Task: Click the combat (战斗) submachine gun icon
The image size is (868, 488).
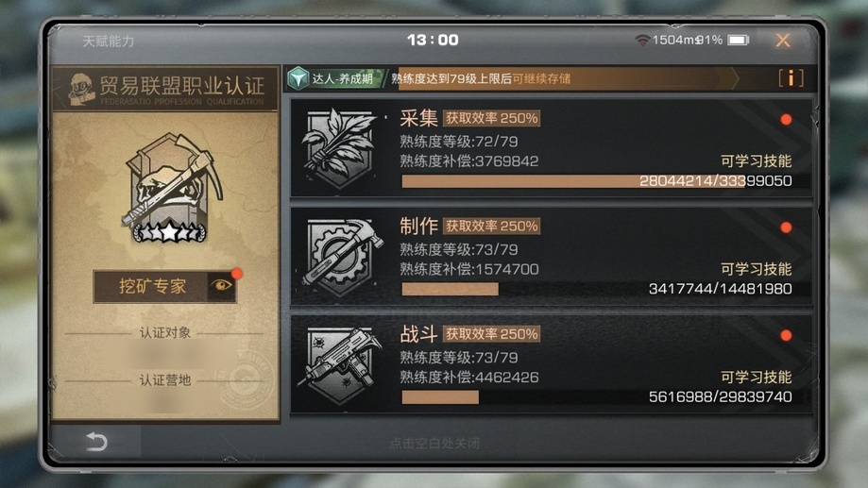Action: coord(339,364)
